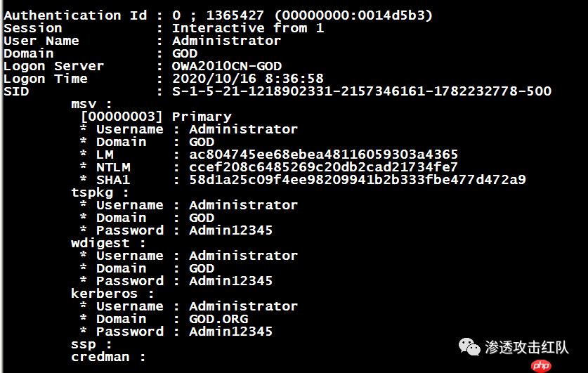Click the wdigest password Admin12345

coord(230,281)
